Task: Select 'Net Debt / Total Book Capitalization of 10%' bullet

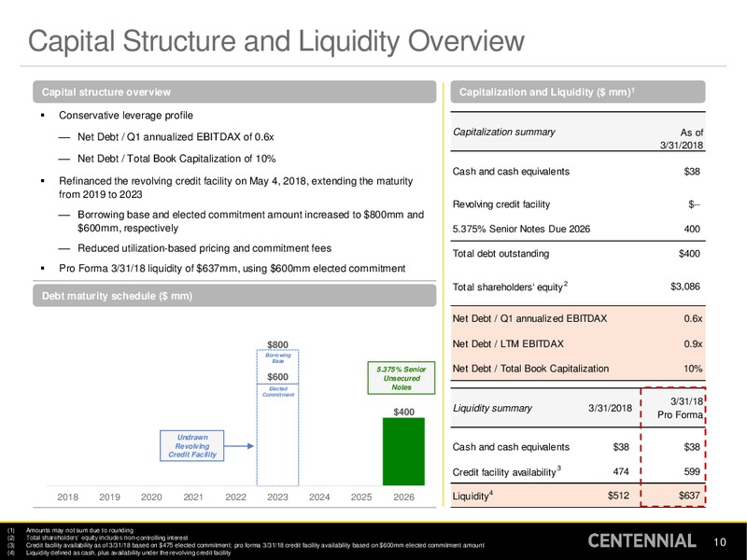Action: tap(176, 159)
